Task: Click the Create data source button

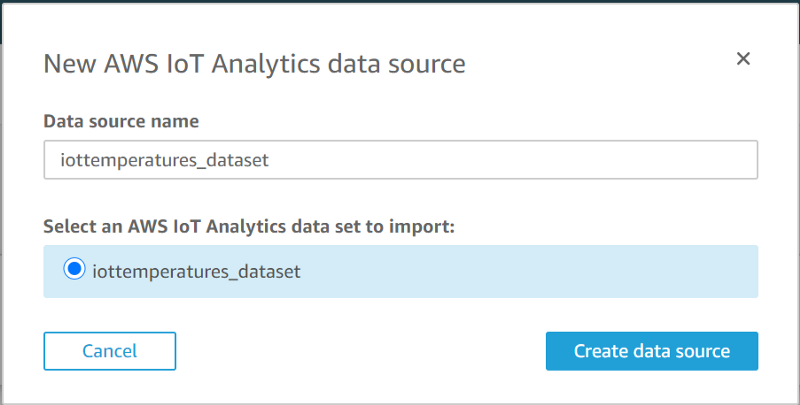Action: tap(652, 351)
